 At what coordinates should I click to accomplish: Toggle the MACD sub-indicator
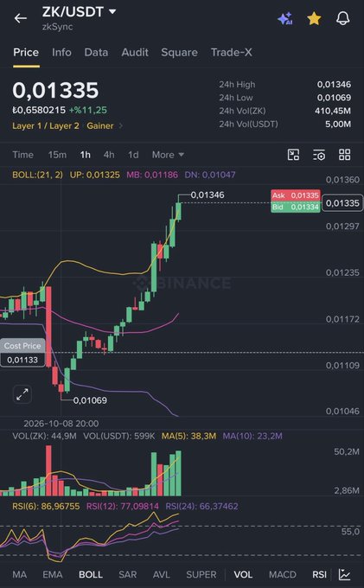(283, 574)
